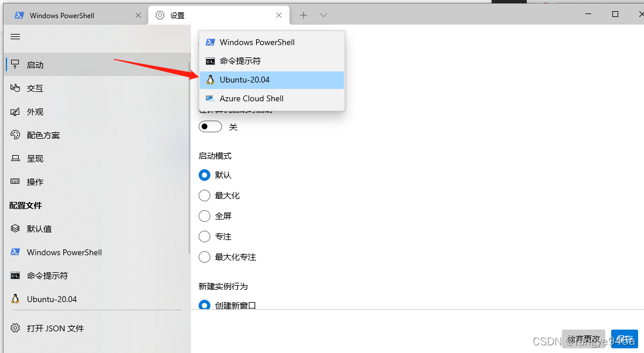Open 命令提示符 profile in sidebar
The height and width of the screenshot is (353, 644).
tap(98, 275)
